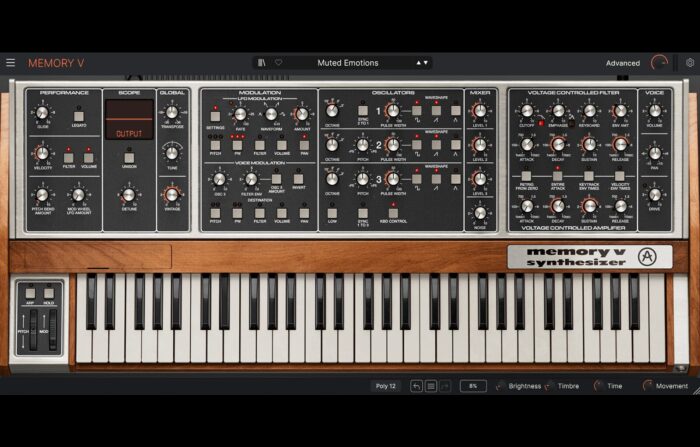Click the Redo arrow in bottom toolbar
Screen dimensions: 700x447
pos(445,386)
